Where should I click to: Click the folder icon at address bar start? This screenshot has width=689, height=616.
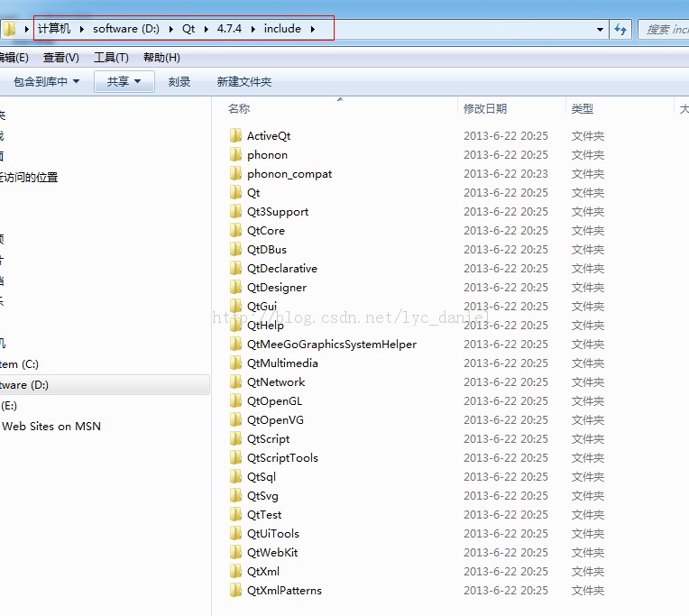tap(9, 29)
